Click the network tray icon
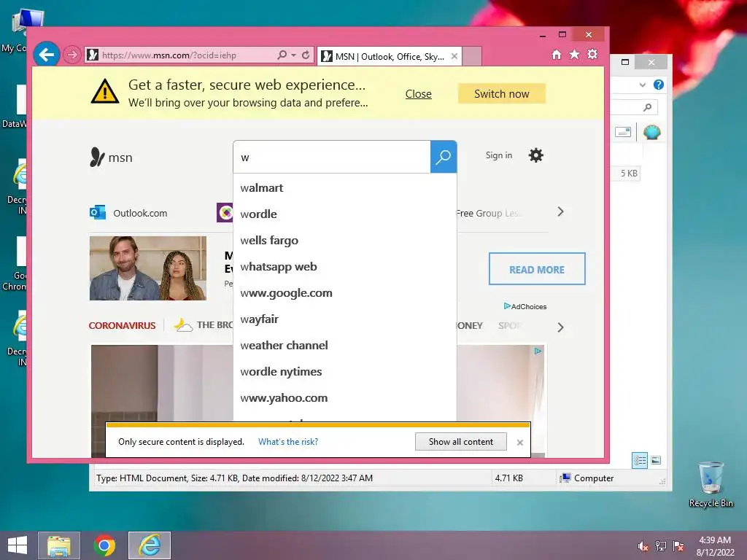The width and height of the screenshot is (747, 560). tap(661, 546)
